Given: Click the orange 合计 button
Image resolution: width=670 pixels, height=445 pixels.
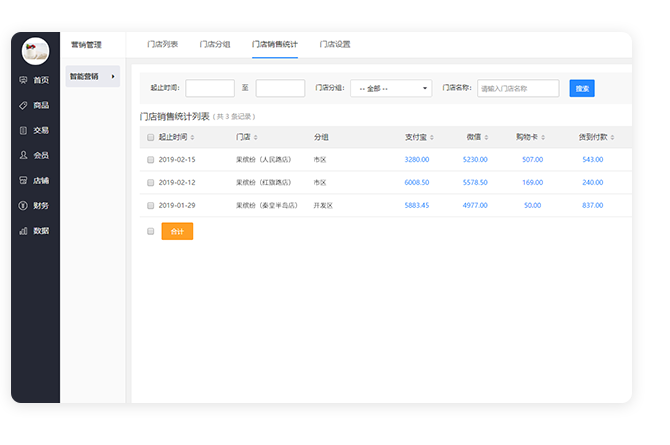Looking at the screenshot, I should [177, 231].
